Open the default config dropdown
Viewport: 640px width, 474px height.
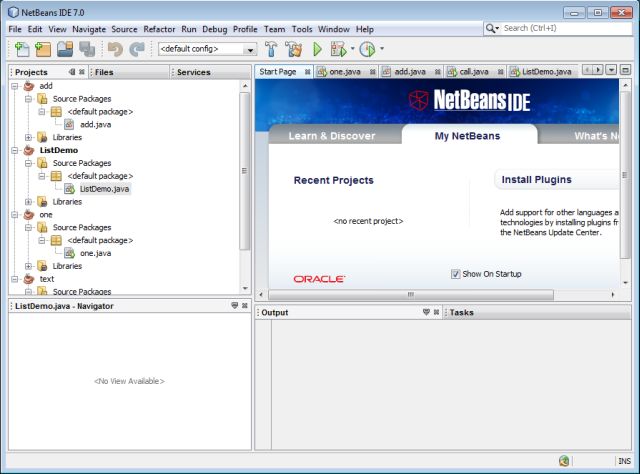pyautogui.click(x=250, y=49)
